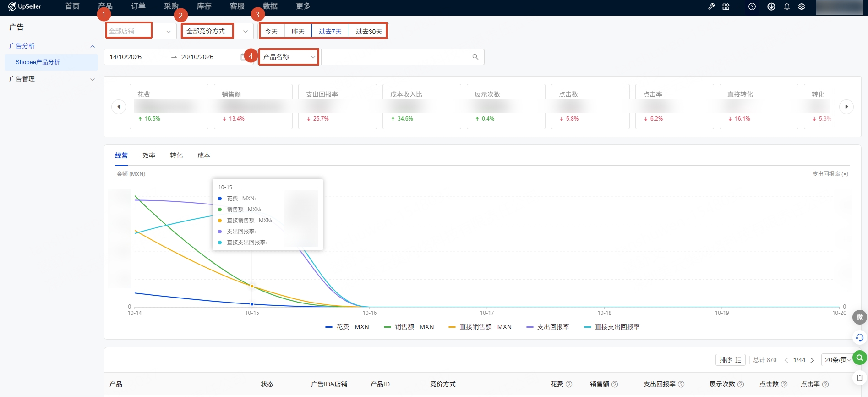Toggle the 花费 · MXN series in legend
868x397 pixels.
click(x=347, y=327)
